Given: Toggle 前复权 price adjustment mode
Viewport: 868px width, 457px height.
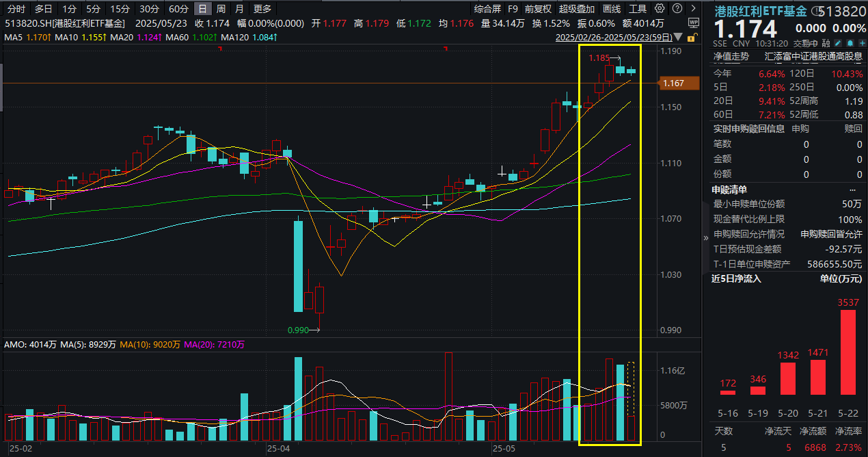Looking at the screenshot, I should coord(538,9).
